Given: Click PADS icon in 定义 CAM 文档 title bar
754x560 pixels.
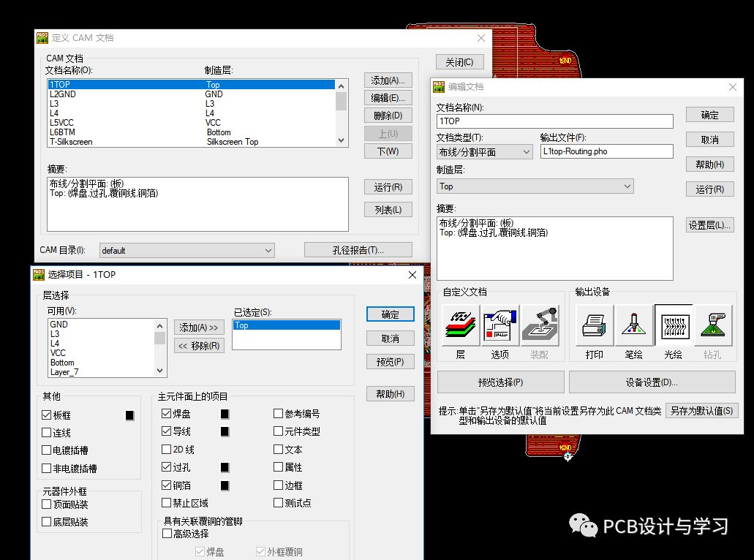Looking at the screenshot, I should pyautogui.click(x=42, y=37).
